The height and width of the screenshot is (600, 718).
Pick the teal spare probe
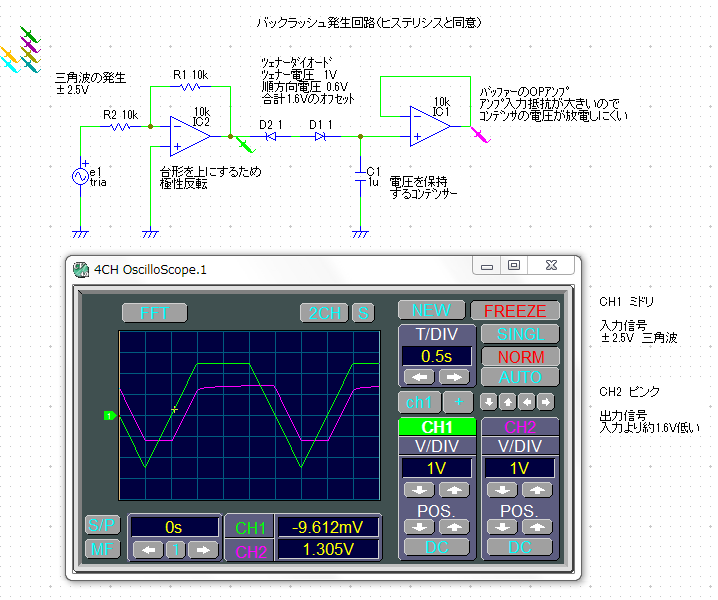pyautogui.click(x=30, y=65)
